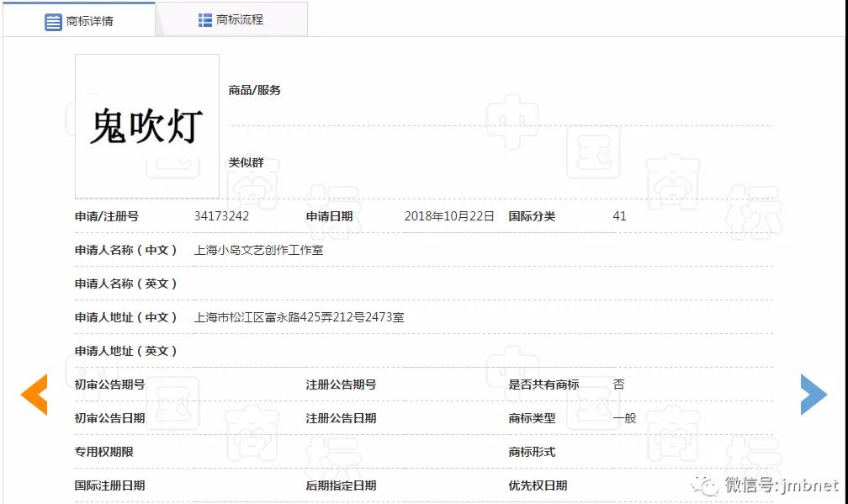Viewport: 848px width, 504px height.
Task: Click the 是否共有商标 label
Action: pyautogui.click(x=543, y=385)
